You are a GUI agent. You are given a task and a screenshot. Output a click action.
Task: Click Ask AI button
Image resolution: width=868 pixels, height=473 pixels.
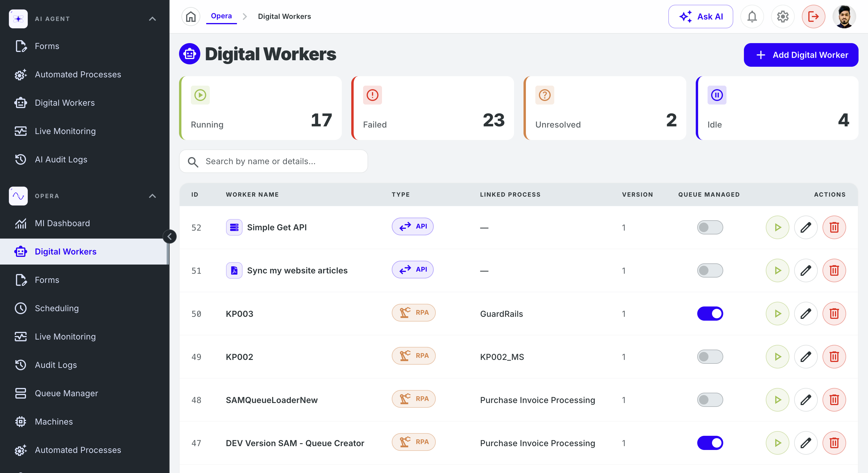[x=700, y=17]
